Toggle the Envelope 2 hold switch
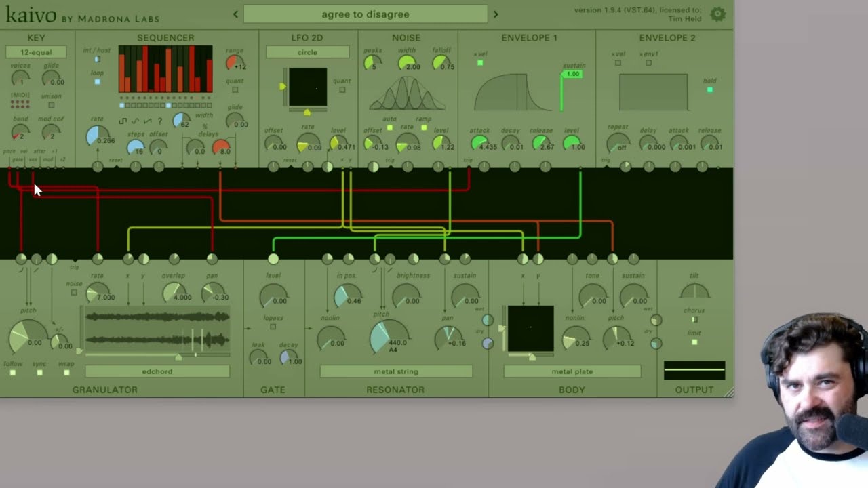 (709, 89)
